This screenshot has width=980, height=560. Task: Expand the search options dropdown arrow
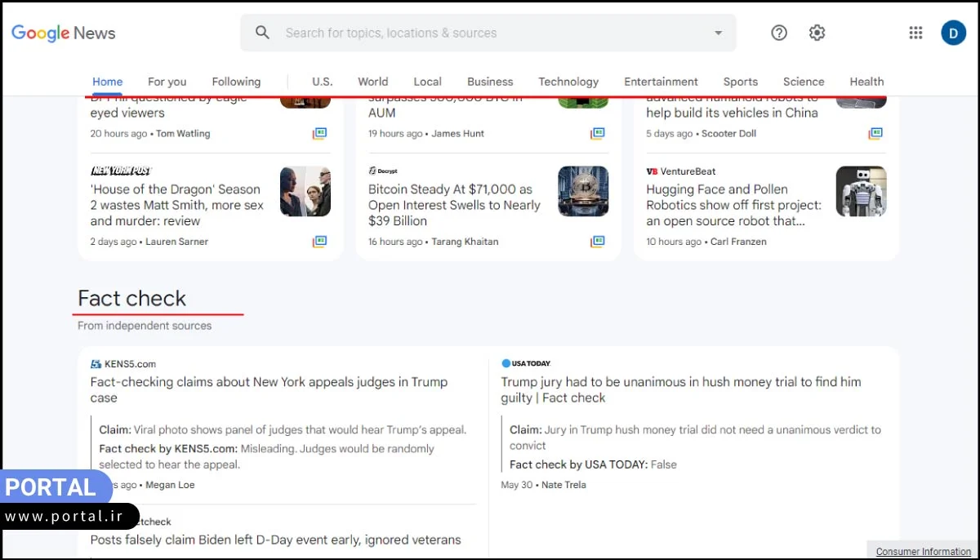click(719, 33)
